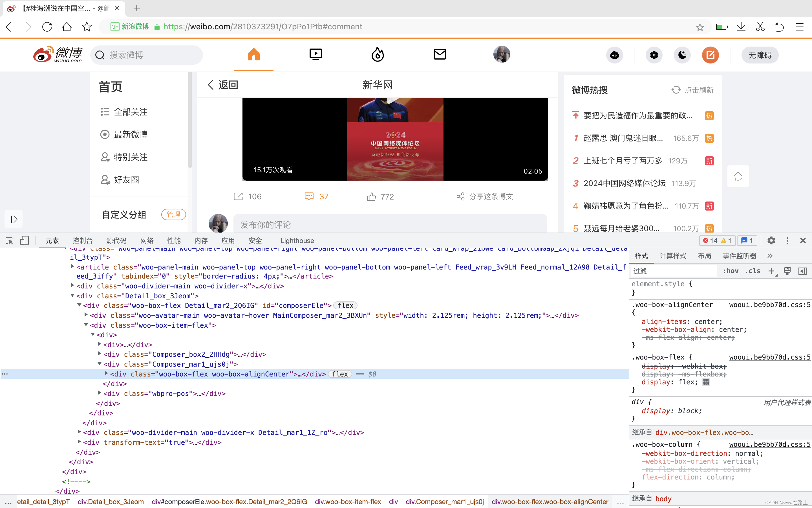Toggle .cls class editor
The image size is (812, 508).
(753, 271)
